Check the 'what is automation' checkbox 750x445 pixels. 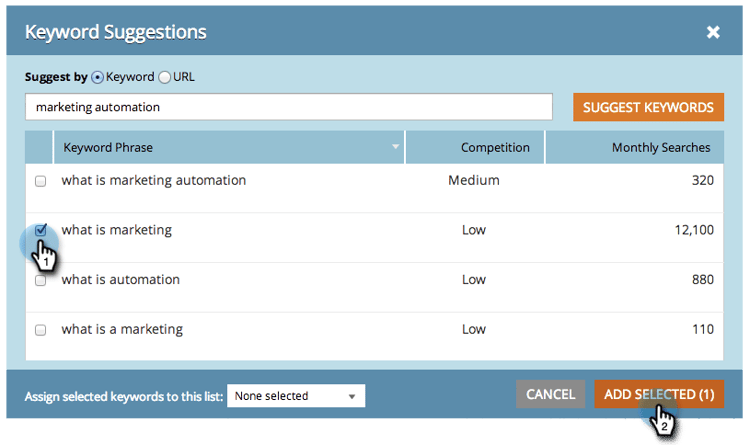41,280
